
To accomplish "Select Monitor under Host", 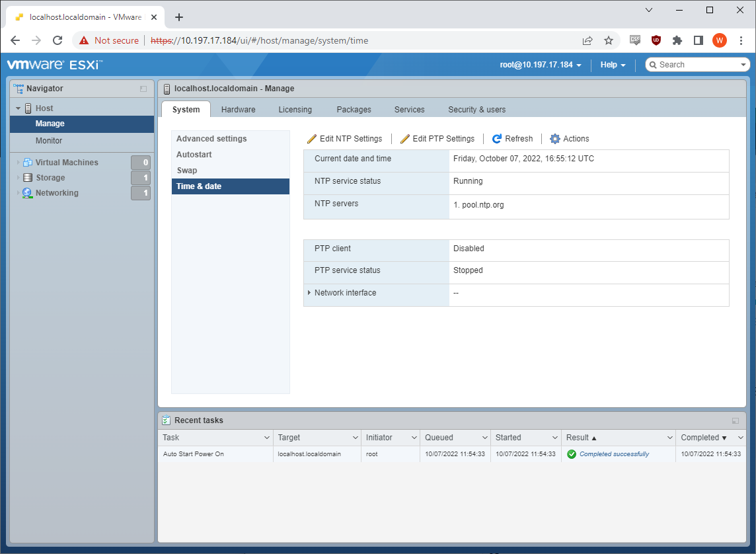I will click(x=49, y=141).
